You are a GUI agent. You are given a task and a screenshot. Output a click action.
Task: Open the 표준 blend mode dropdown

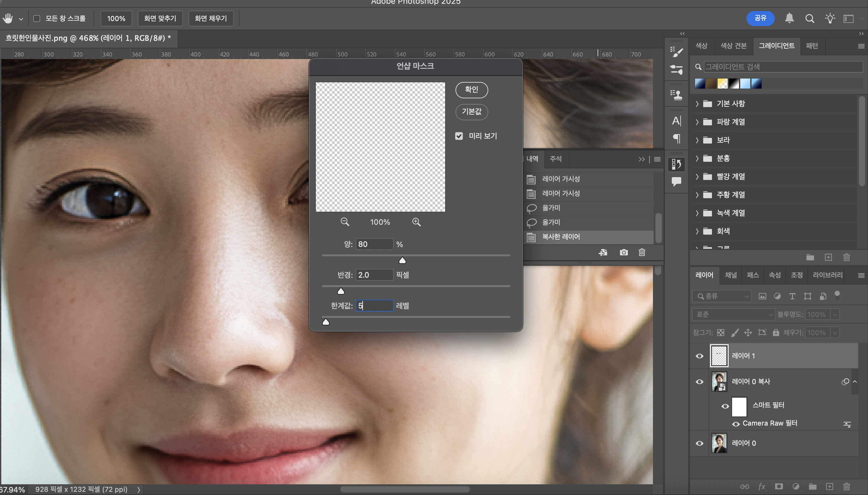point(733,314)
